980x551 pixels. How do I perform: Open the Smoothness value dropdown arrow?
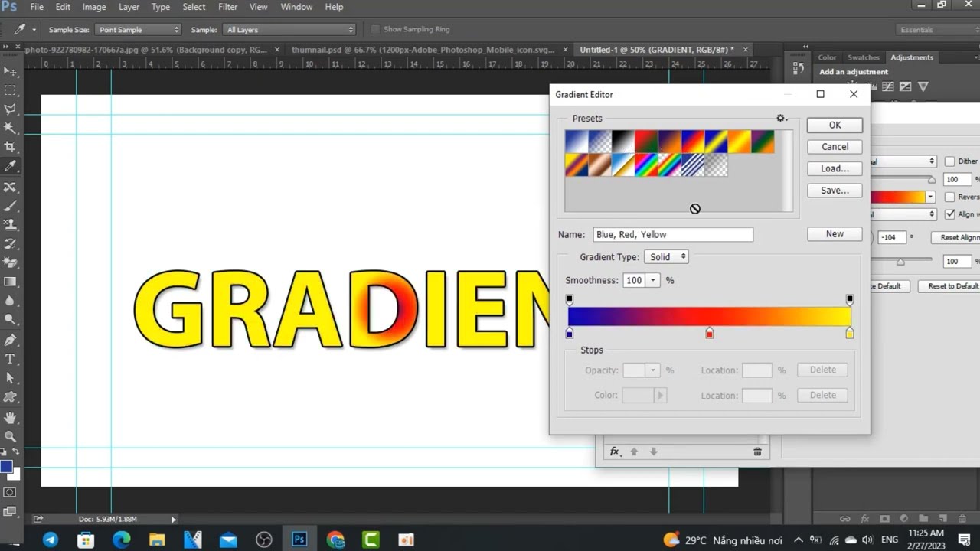[653, 281]
